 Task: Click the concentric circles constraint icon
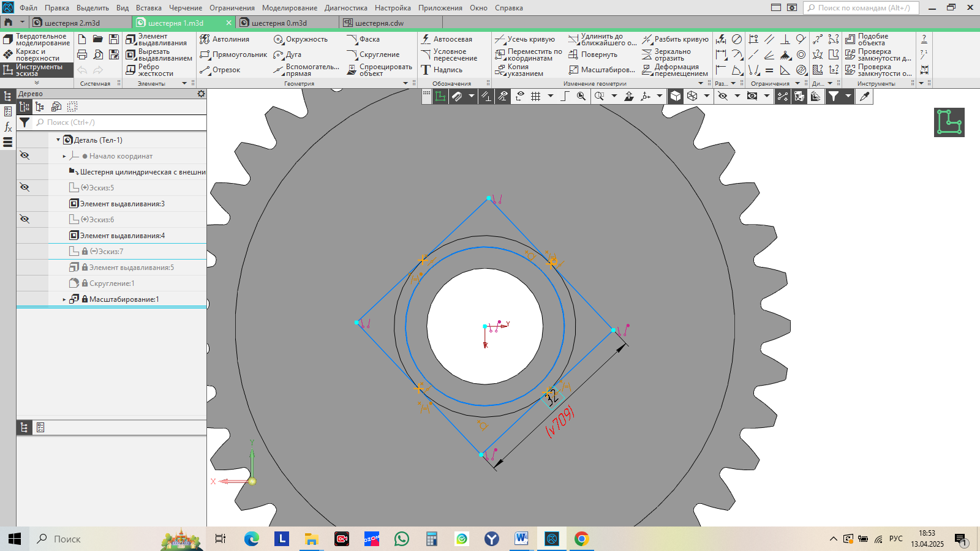[801, 54]
